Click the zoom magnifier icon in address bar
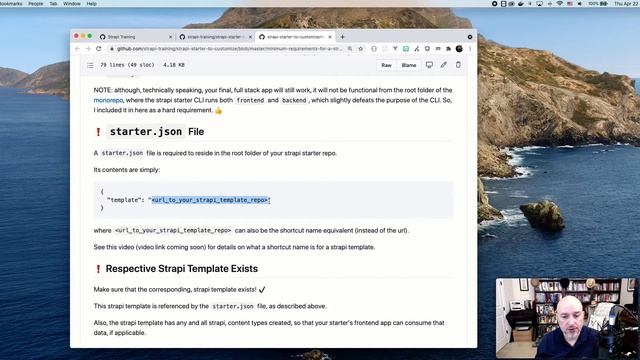This screenshot has width=640, height=360. tap(350, 49)
